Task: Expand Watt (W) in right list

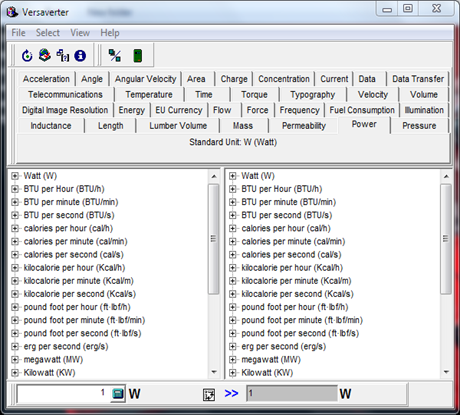Action: (x=233, y=176)
